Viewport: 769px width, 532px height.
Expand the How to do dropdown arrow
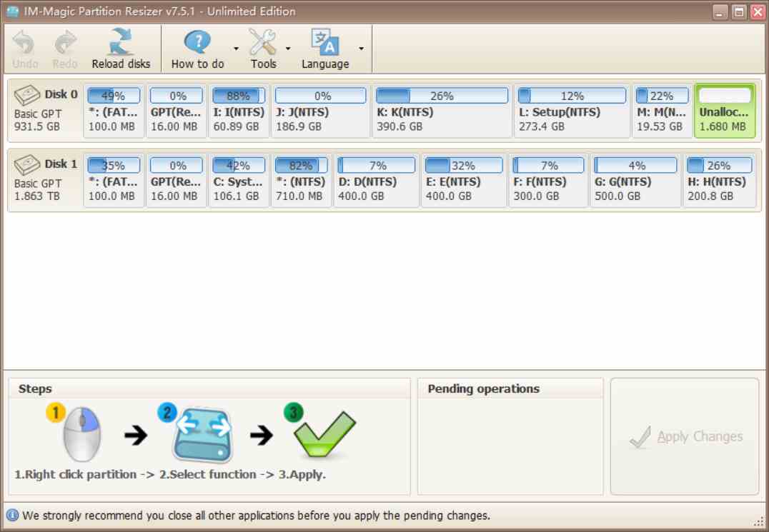[236, 49]
